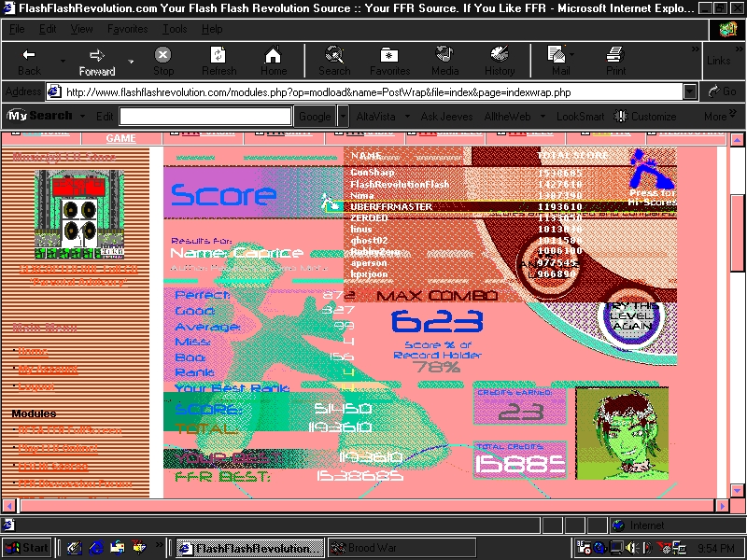Click the Customize search bar button
Viewport: 747px width, 560px height.
click(x=645, y=117)
